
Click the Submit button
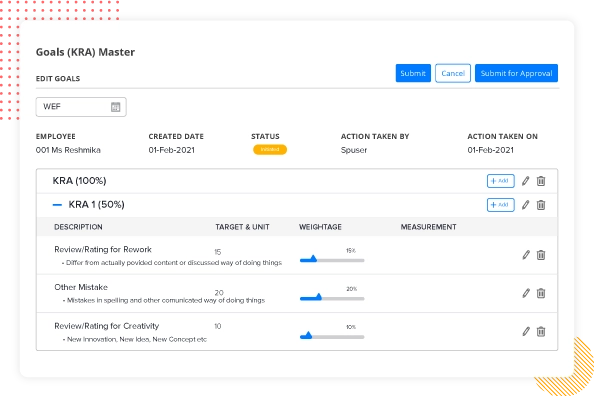pos(413,73)
